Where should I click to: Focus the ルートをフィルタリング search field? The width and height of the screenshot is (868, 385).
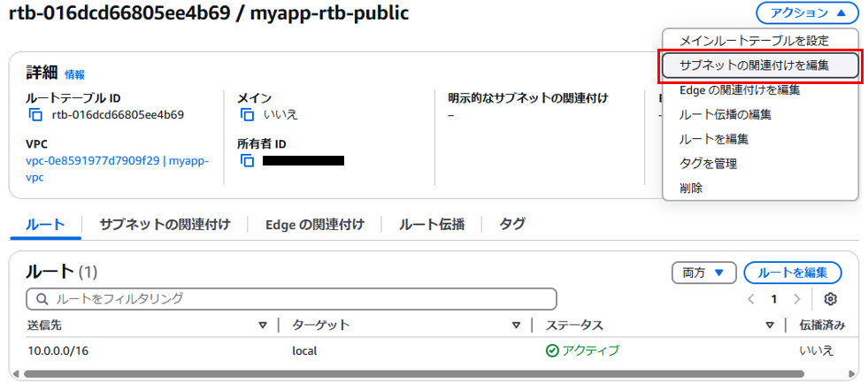[291, 299]
